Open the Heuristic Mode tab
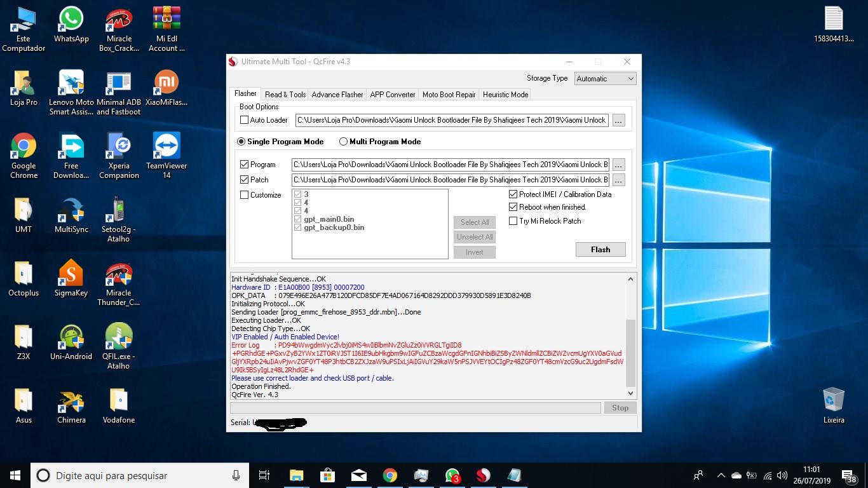This screenshot has width=868, height=488. 505,94
